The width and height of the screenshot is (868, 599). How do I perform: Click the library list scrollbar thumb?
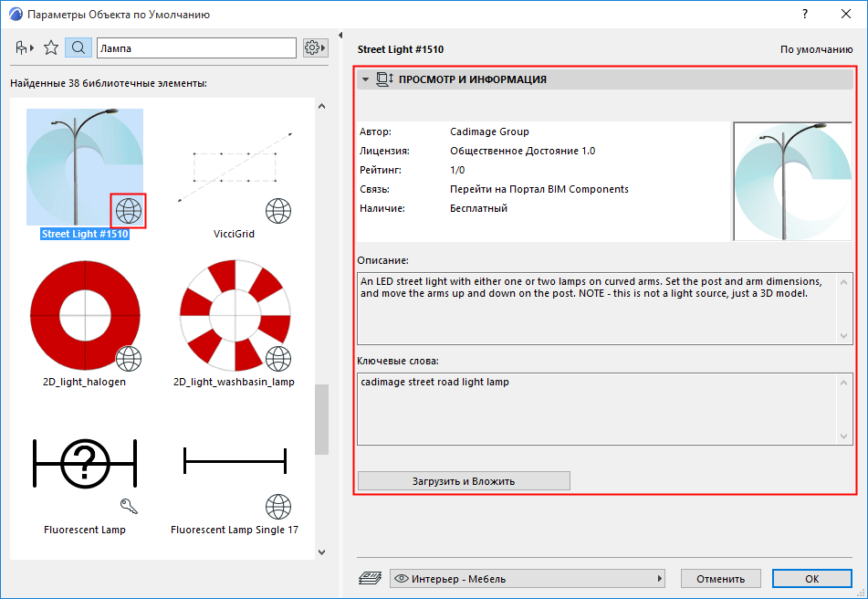click(321, 419)
